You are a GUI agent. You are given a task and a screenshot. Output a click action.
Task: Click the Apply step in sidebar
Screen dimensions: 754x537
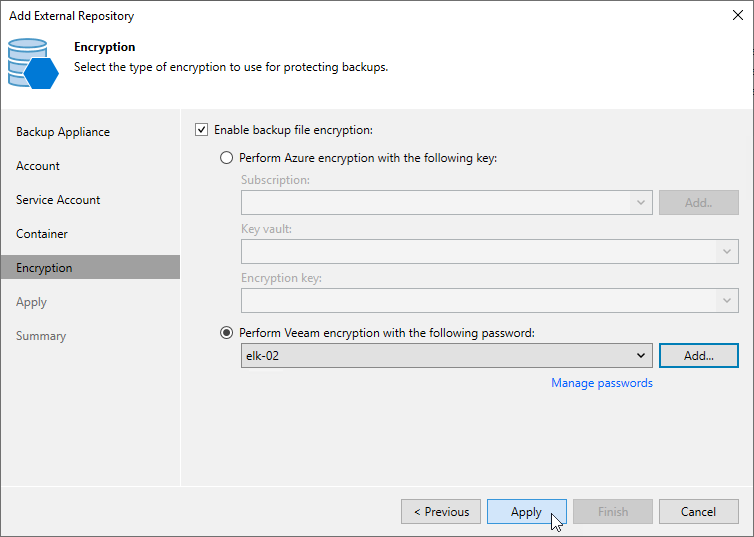pyautogui.click(x=31, y=302)
